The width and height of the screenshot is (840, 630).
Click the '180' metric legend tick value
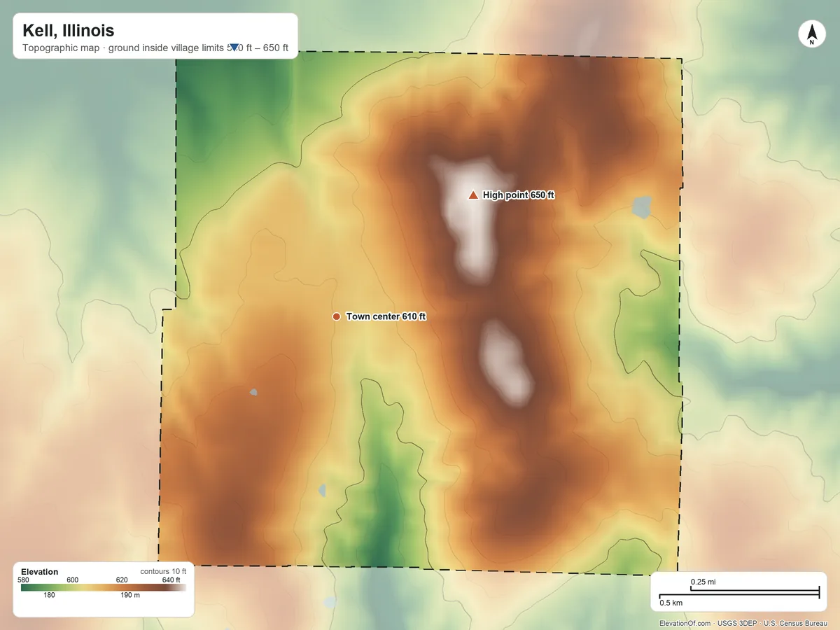tap(49, 596)
